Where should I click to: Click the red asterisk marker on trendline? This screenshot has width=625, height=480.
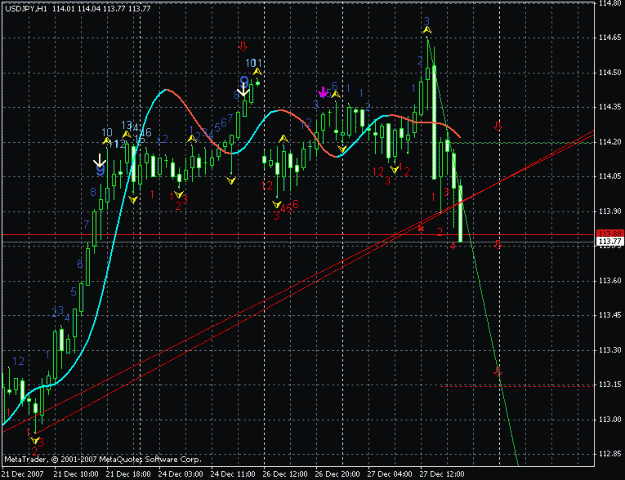pos(420,228)
